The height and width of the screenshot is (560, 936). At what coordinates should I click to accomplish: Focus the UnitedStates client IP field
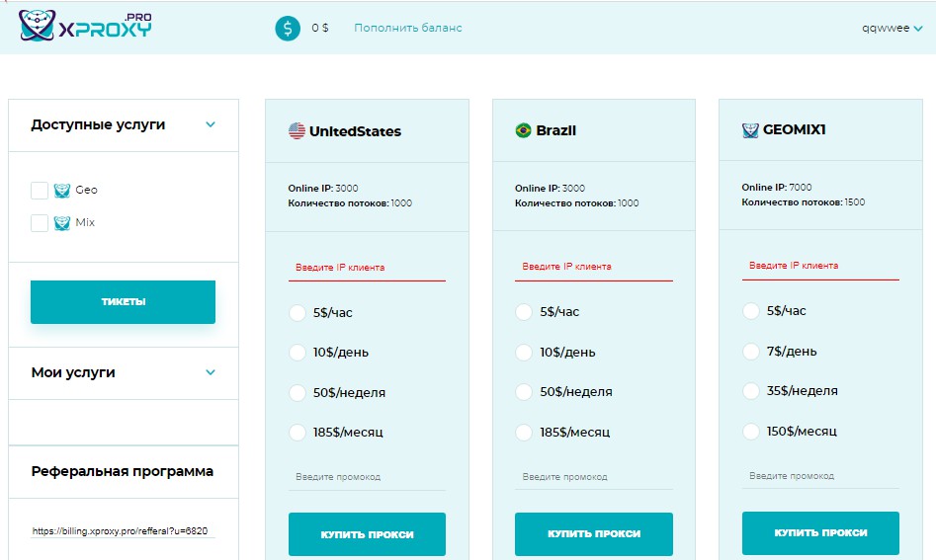367,268
